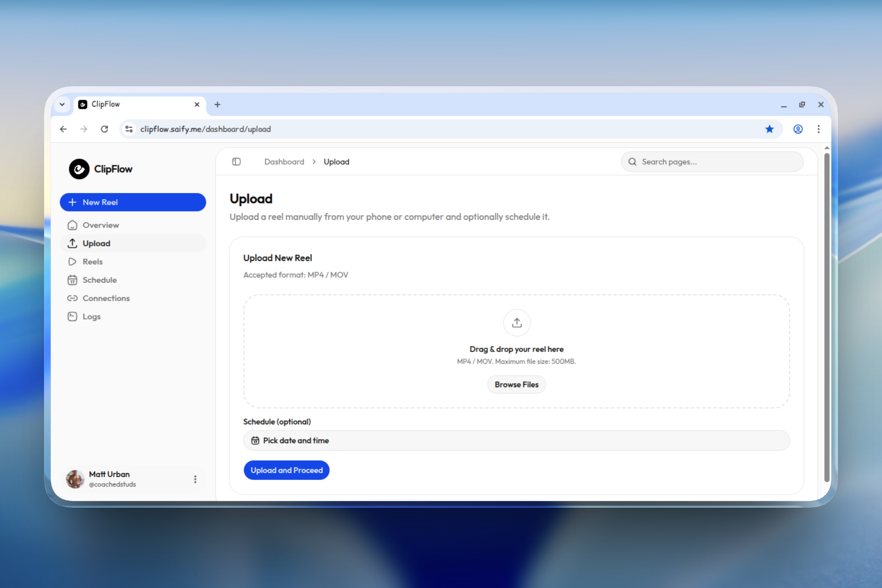Open browser profile icon
Image resolution: width=882 pixels, height=588 pixels.
coord(798,129)
